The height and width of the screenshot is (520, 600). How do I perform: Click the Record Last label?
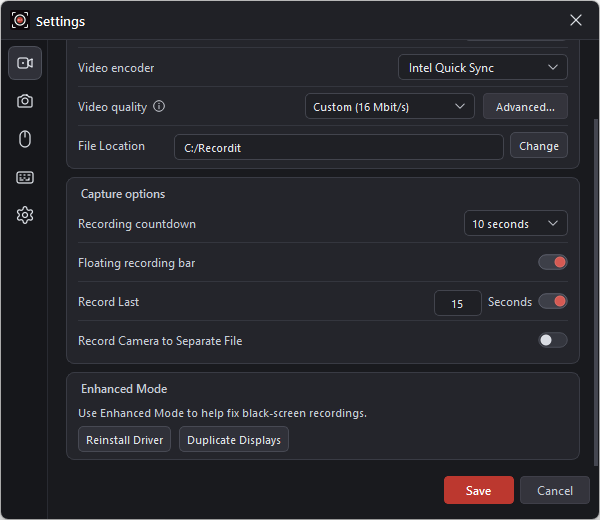tap(108, 302)
